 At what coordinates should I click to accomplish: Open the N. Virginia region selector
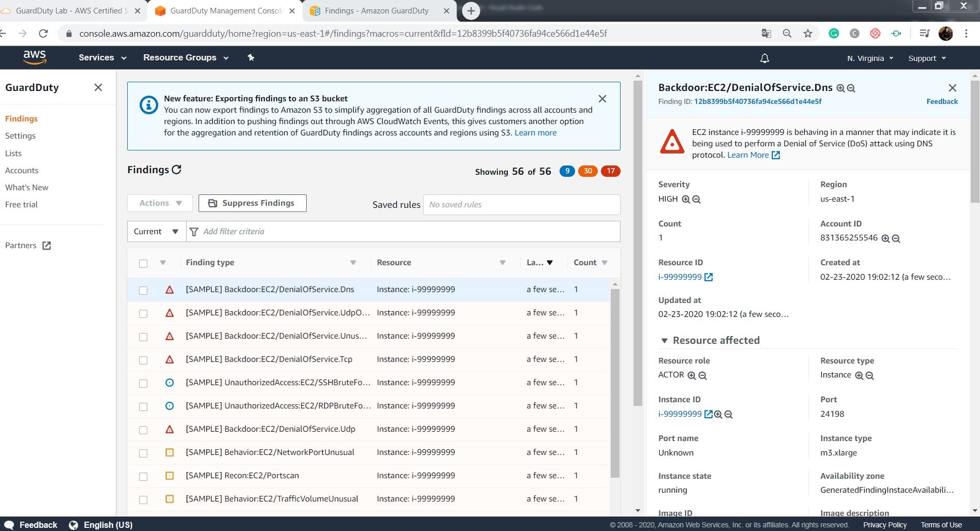click(x=870, y=58)
